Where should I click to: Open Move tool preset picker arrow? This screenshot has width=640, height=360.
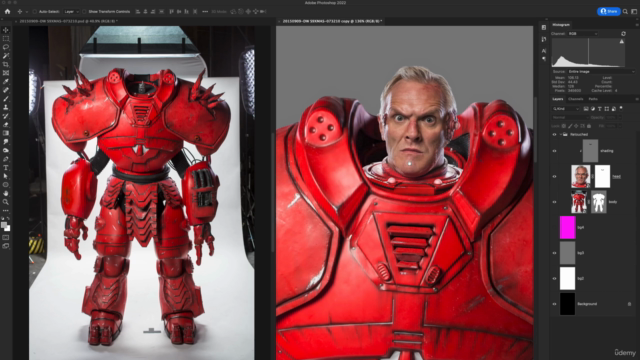(27, 12)
